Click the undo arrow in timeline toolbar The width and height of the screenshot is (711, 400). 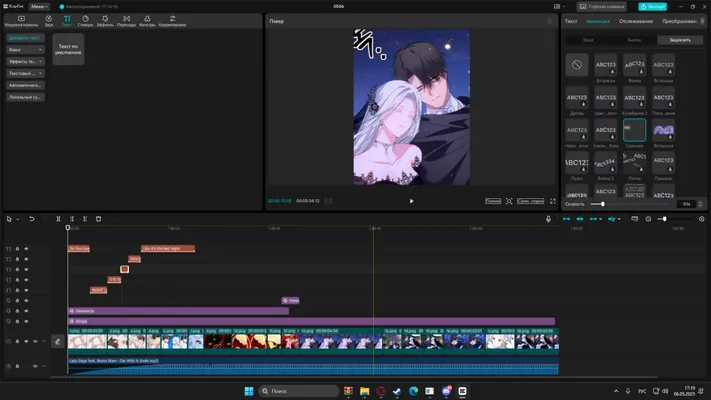point(32,219)
